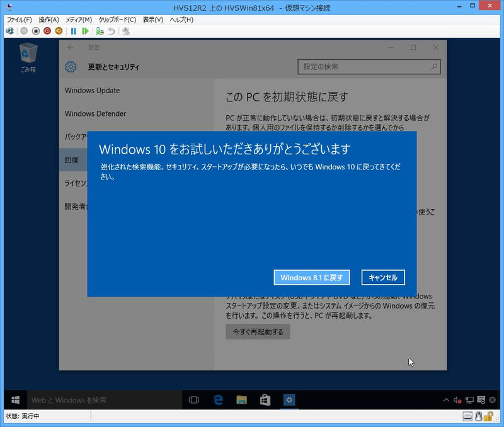Image resolution: width=504 pixels, height=427 pixels.
Task: Click the この PC を初期状態に戻す heading
Action: pos(287,97)
